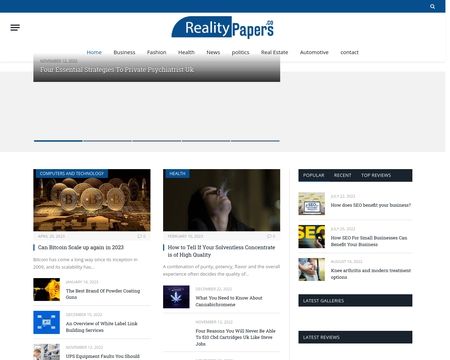Viewport: 450px width, 360px height.
Task: Open the contact menu item
Action: [x=349, y=52]
